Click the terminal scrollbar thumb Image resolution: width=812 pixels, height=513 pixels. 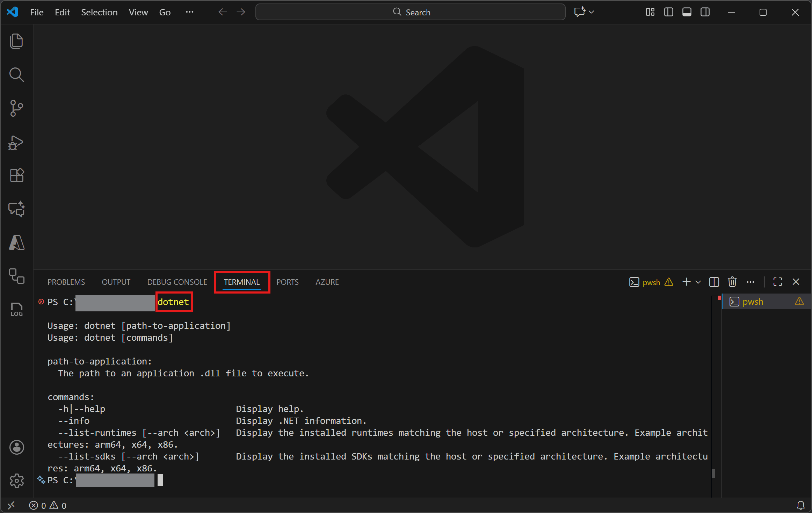click(x=713, y=473)
